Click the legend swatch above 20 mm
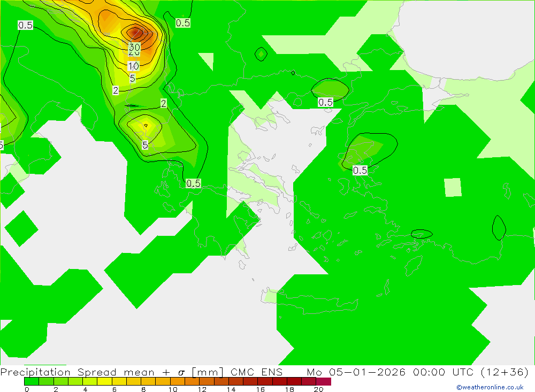Viewport: 535px width, 392px height. (324, 381)
